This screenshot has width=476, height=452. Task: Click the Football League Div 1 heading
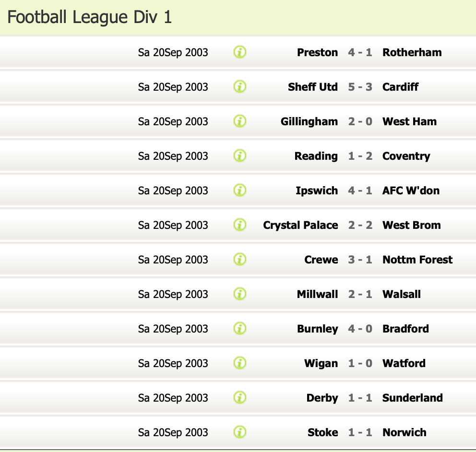(x=90, y=17)
